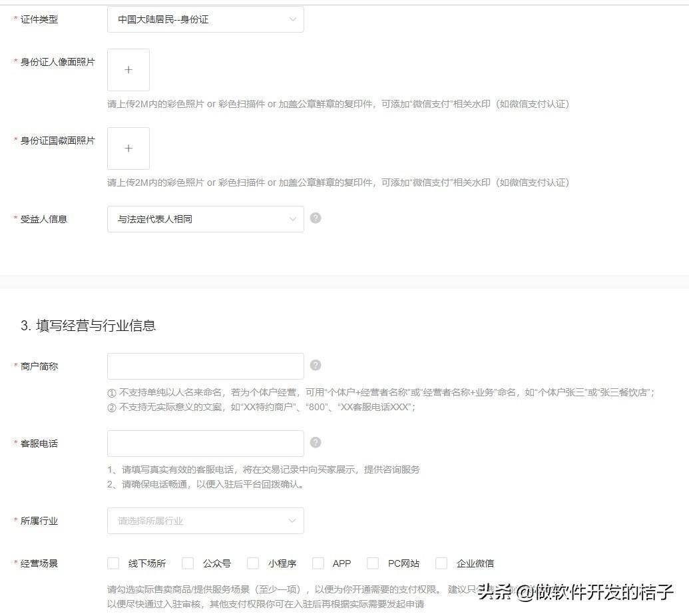Focus the 客服电话 input field
The width and height of the screenshot is (689, 616).
(x=205, y=444)
